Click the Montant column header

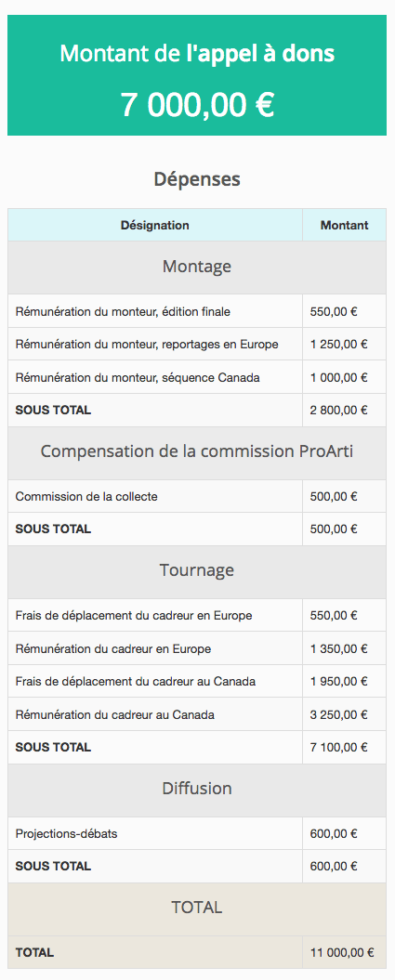coord(345,225)
